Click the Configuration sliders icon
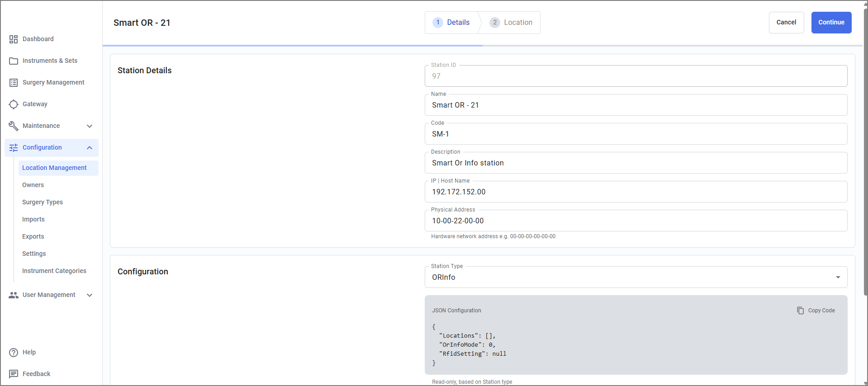 coord(14,148)
